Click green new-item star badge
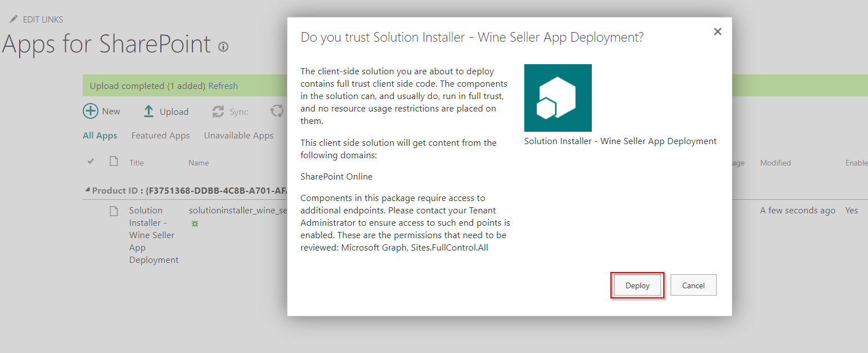This screenshot has width=868, height=353. (x=195, y=224)
